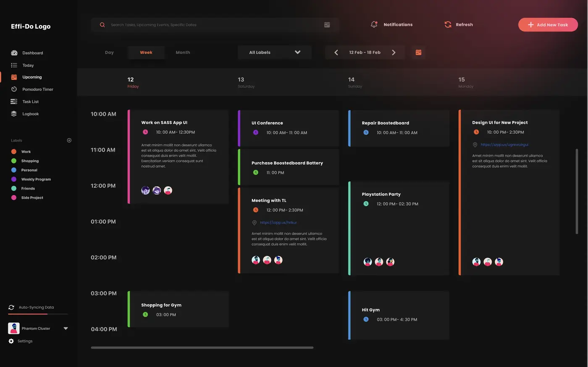Image resolution: width=588 pixels, height=367 pixels.
Task: Click the 12 Feb - 18 Feb date range
Action: [x=365, y=53]
